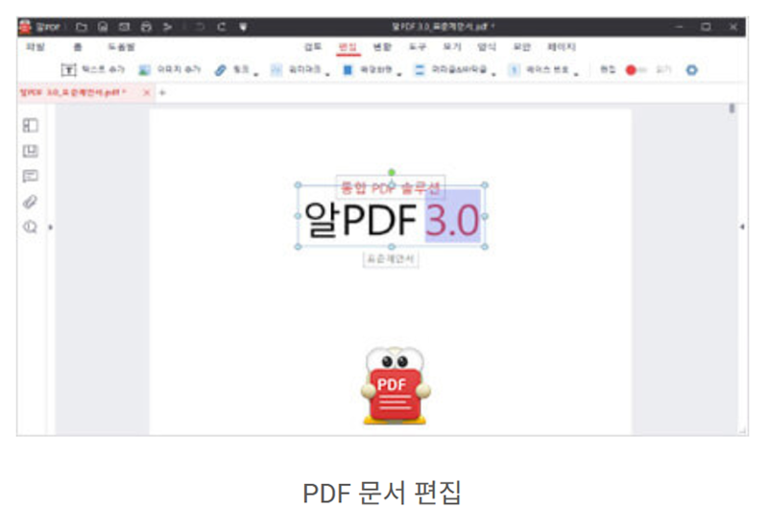Viewport: 768px width, 532px height.
Task: Open the Help (도움말) menu
Action: click(121, 47)
